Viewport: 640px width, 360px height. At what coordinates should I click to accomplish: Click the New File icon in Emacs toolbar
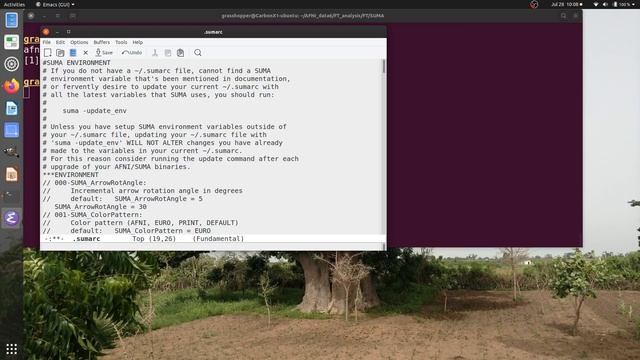(x=48, y=53)
